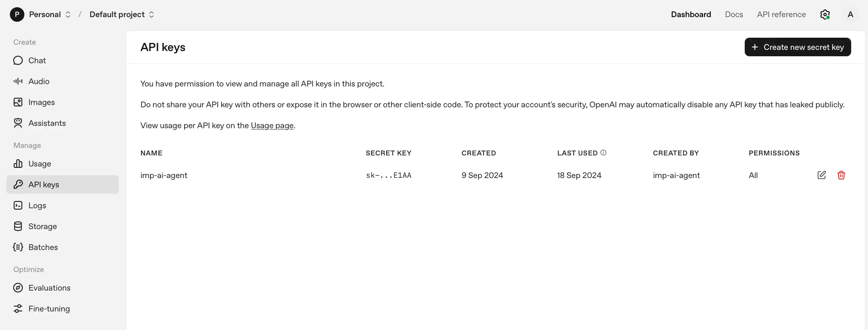The image size is (868, 330).
Task: Open the Images section
Action: (x=41, y=102)
